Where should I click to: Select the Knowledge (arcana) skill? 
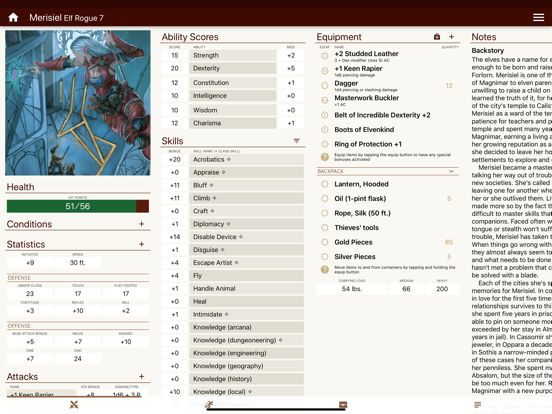coord(233,327)
